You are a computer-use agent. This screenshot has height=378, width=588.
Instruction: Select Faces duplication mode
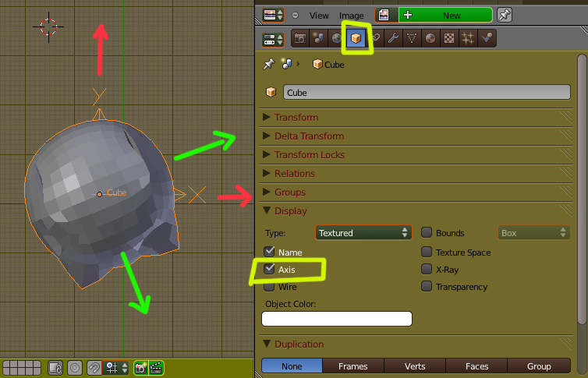click(x=476, y=366)
